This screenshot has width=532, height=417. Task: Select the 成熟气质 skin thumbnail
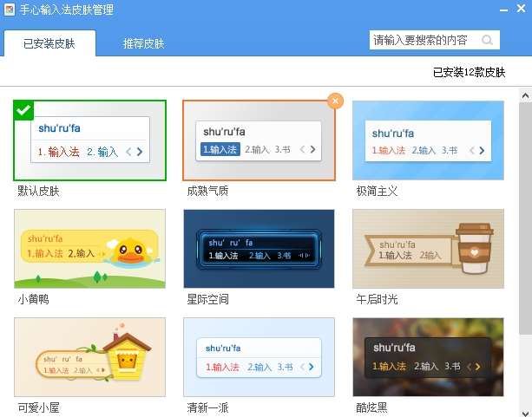259,140
